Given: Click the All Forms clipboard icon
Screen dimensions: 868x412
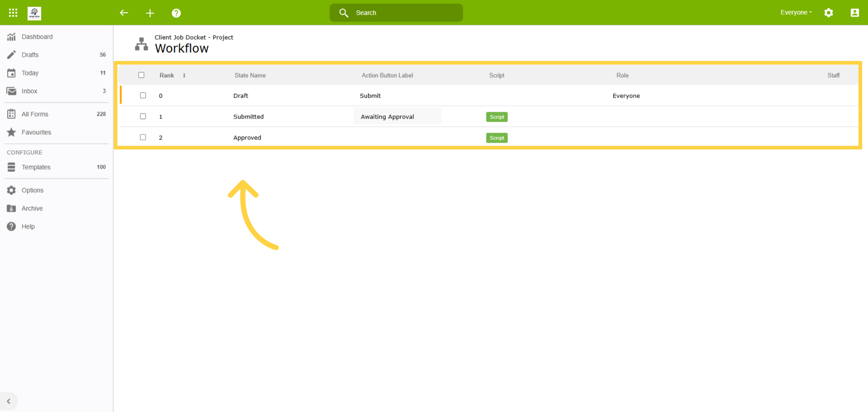Looking at the screenshot, I should [12, 114].
